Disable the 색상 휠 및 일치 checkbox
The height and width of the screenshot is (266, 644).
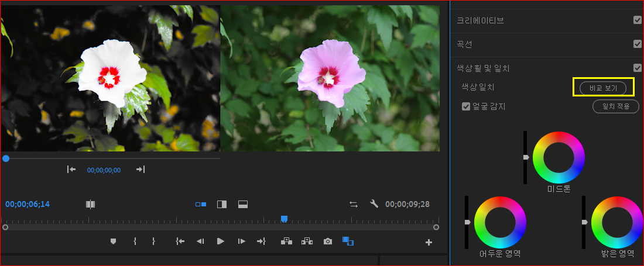638,68
